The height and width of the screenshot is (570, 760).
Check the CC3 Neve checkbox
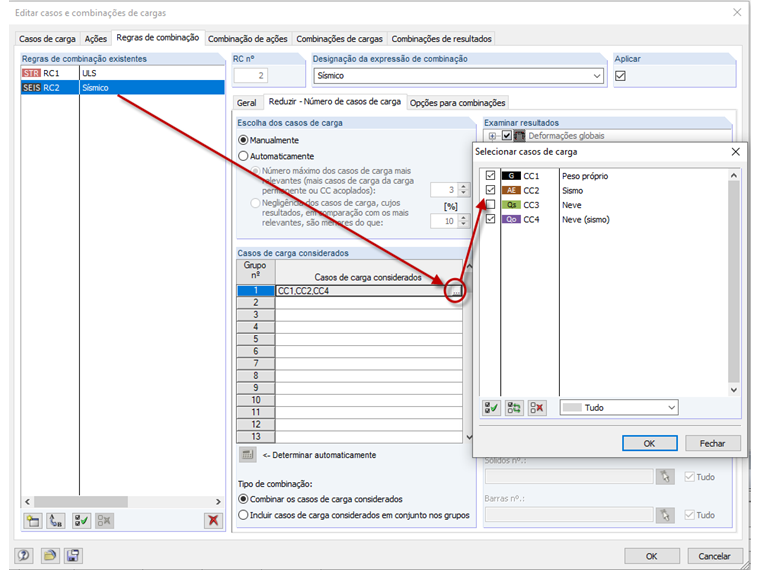click(491, 205)
